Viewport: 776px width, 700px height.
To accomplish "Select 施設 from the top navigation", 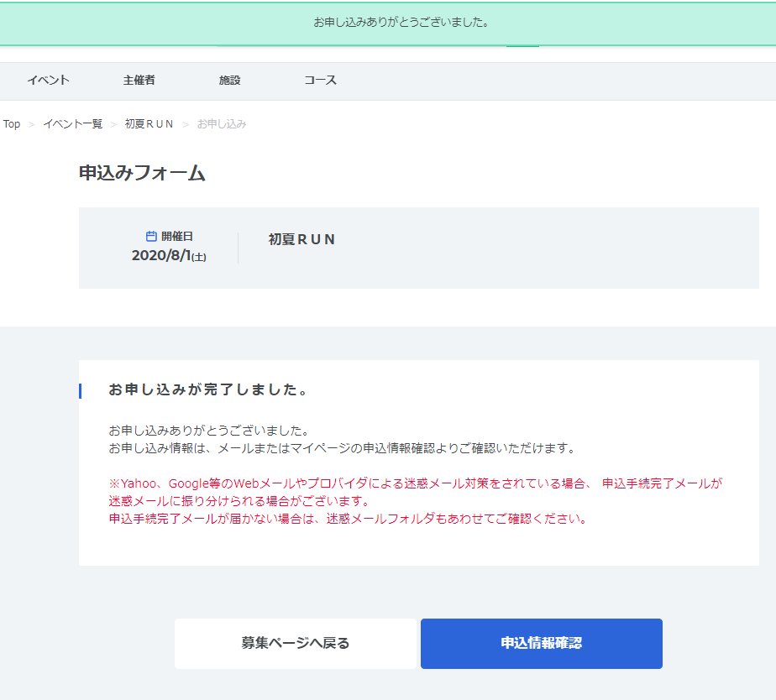I will (228, 80).
